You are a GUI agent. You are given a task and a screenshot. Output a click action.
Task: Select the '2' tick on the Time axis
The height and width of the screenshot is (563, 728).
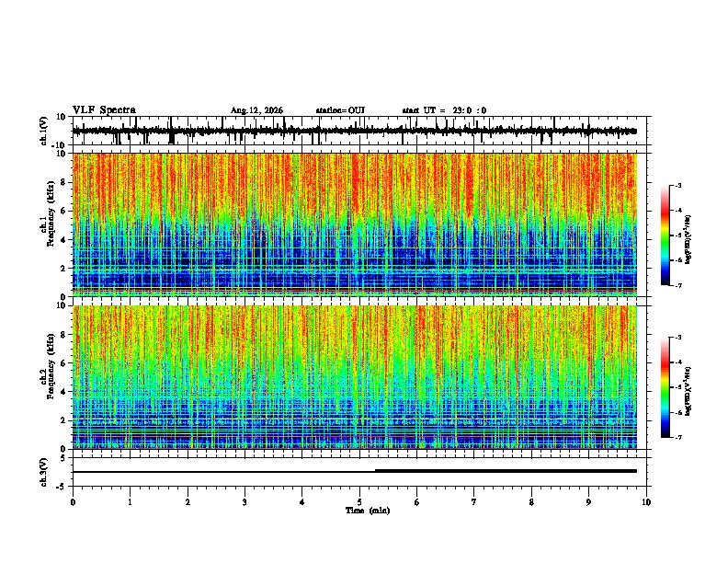click(188, 502)
